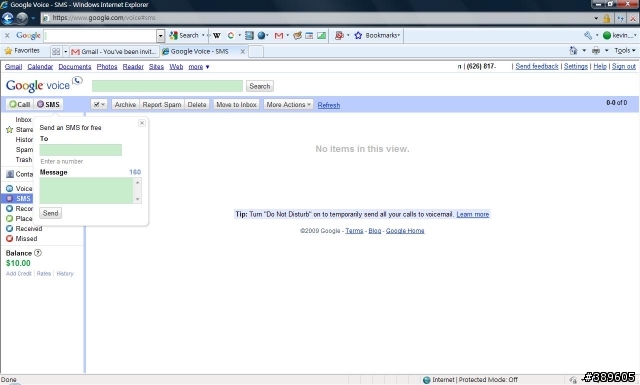Click the Contacts icon in sidebar
The width and height of the screenshot is (640, 385).
click(10, 174)
